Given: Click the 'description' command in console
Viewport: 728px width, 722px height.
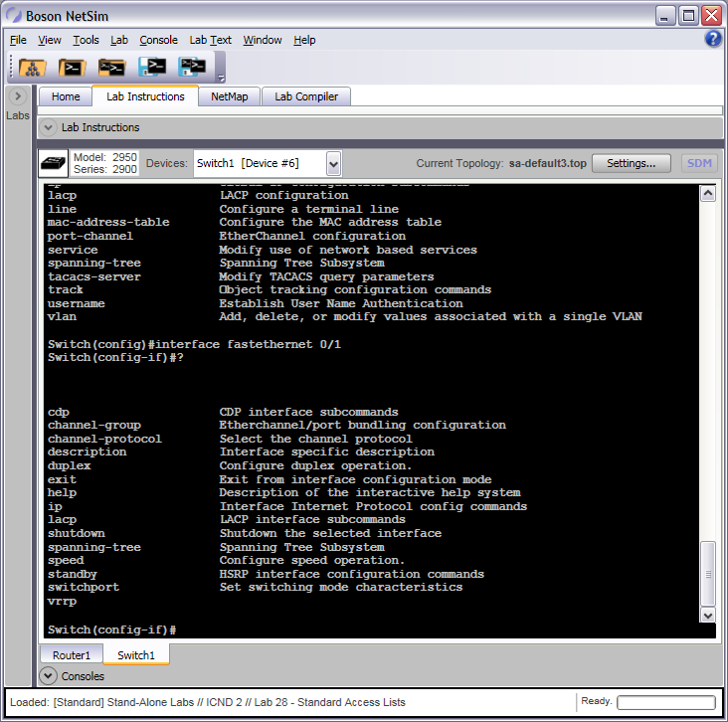Looking at the screenshot, I should coord(87,451).
